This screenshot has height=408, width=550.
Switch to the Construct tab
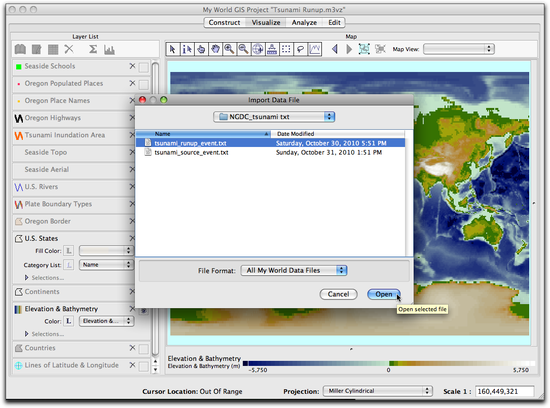tap(224, 22)
